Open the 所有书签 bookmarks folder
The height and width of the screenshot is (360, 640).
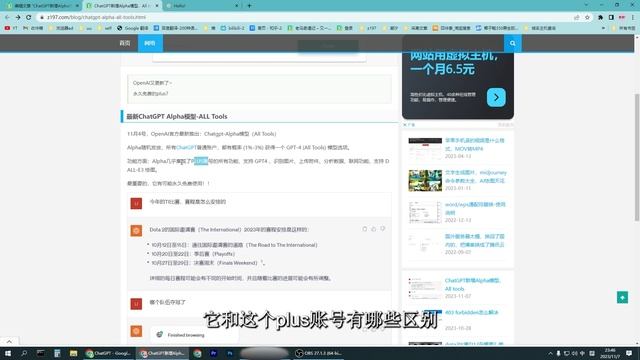(624, 28)
